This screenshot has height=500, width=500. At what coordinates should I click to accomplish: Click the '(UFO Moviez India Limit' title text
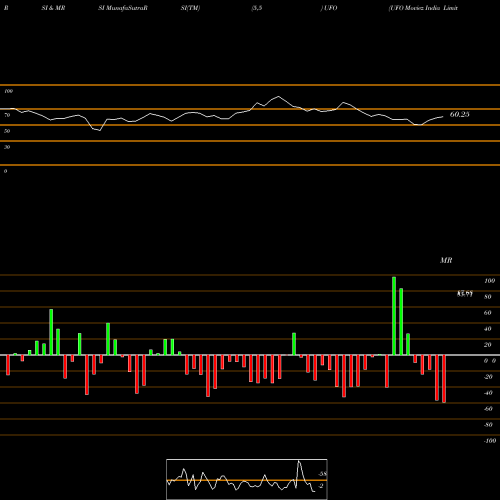(423, 8)
